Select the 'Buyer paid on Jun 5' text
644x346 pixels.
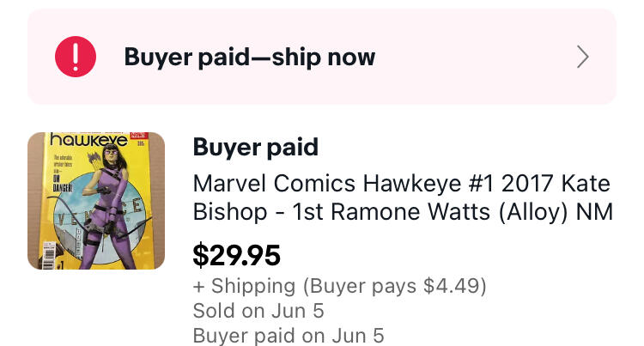289,336
